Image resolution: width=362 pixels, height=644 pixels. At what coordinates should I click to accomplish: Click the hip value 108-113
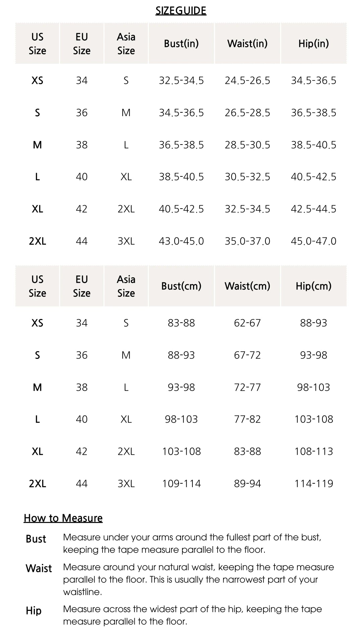[x=314, y=451]
